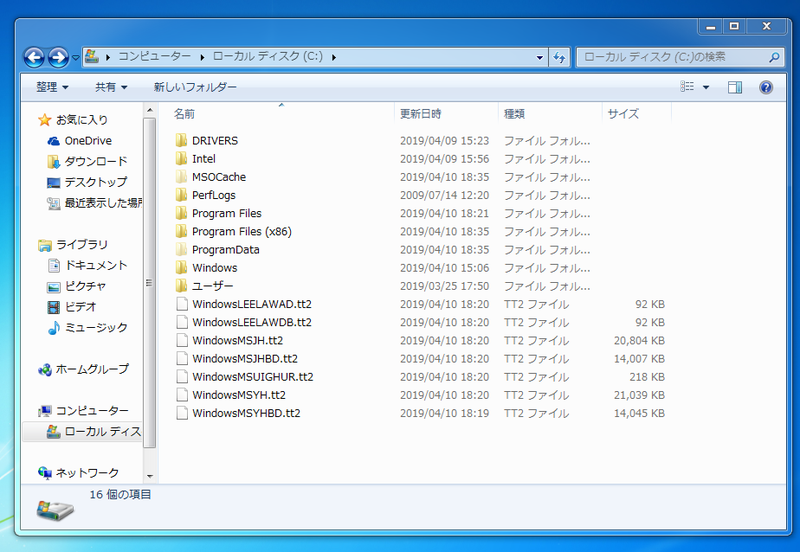Expand the arrow after ローカル ディスク (C:) breadcrumb
Viewport: 800px width, 552px height.
coord(334,57)
